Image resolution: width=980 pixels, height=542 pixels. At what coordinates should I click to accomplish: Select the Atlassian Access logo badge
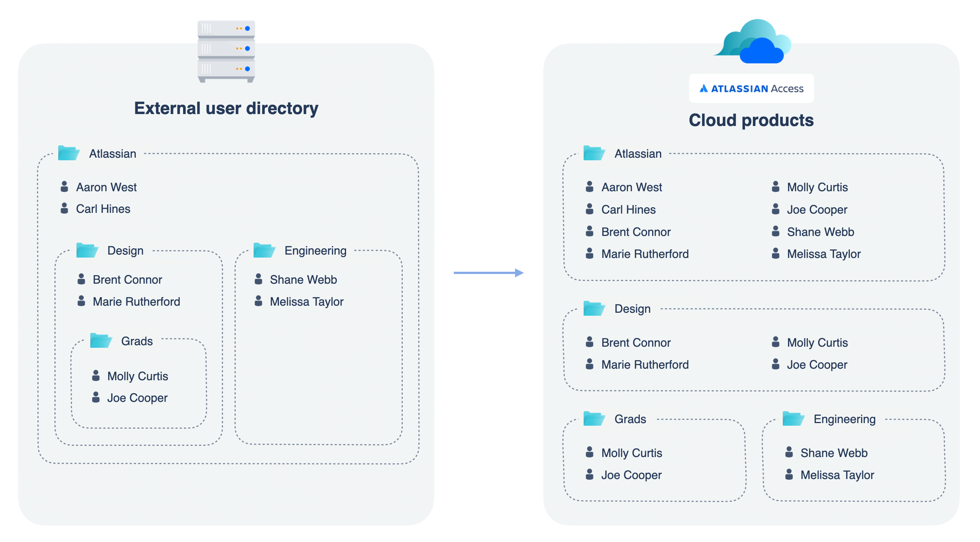pyautogui.click(x=751, y=88)
